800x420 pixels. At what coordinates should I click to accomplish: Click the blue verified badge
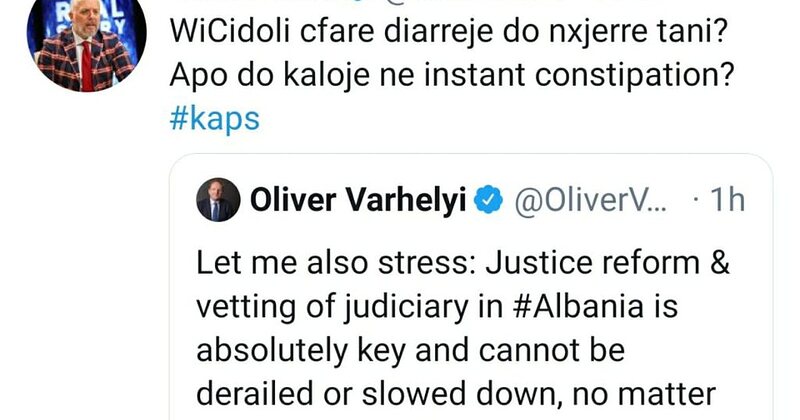coord(486,201)
